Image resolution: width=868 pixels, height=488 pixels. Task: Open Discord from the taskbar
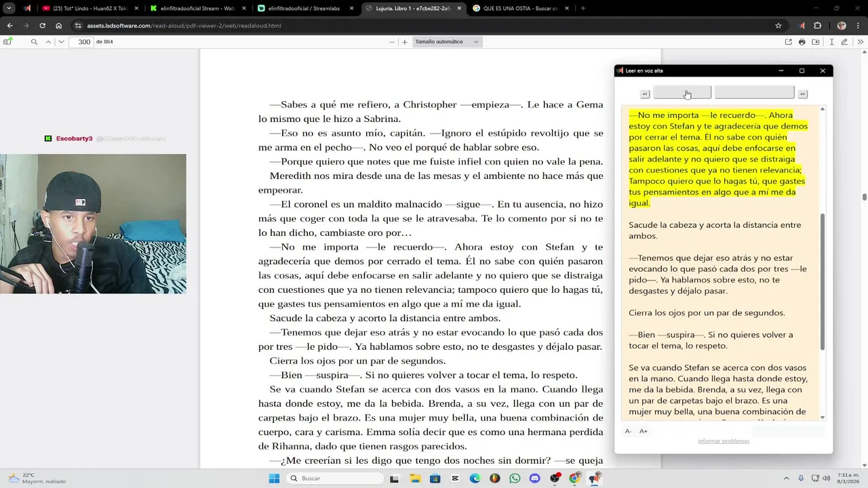(x=535, y=479)
